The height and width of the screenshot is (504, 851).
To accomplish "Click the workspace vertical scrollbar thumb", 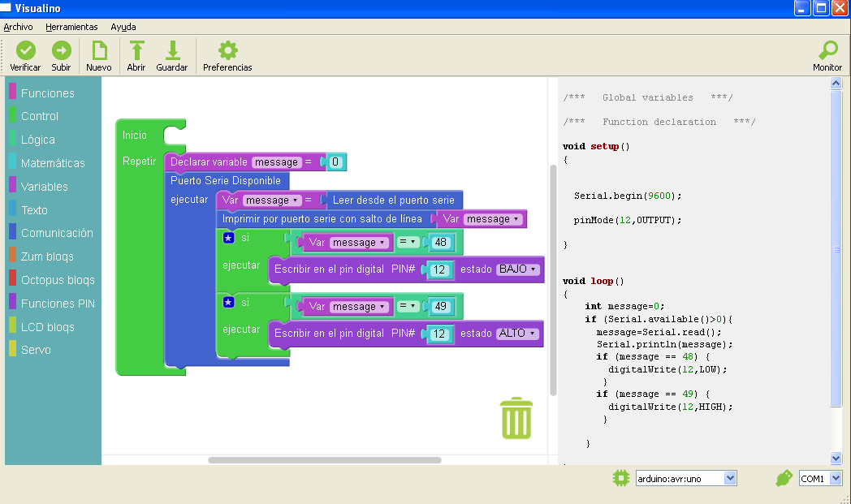I will coord(553,279).
